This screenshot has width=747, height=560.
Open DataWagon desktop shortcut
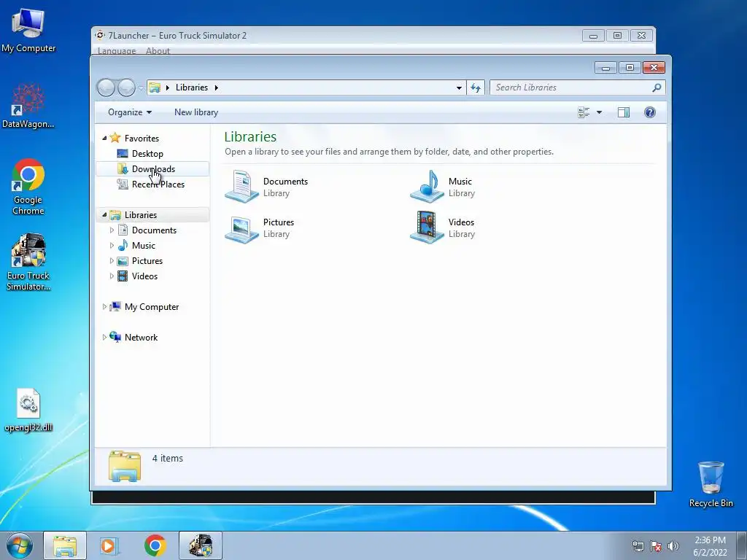28,106
